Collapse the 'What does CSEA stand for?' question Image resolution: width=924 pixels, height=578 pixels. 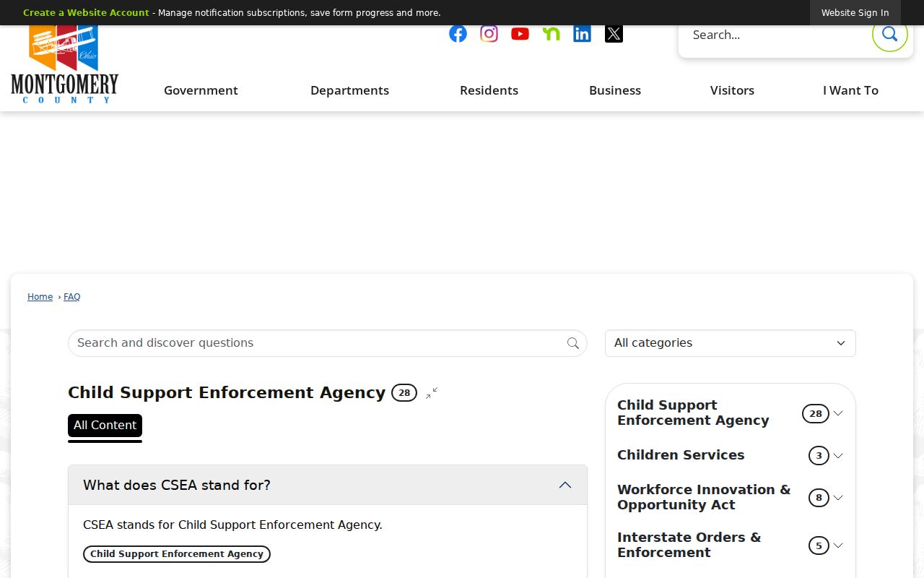point(328,485)
